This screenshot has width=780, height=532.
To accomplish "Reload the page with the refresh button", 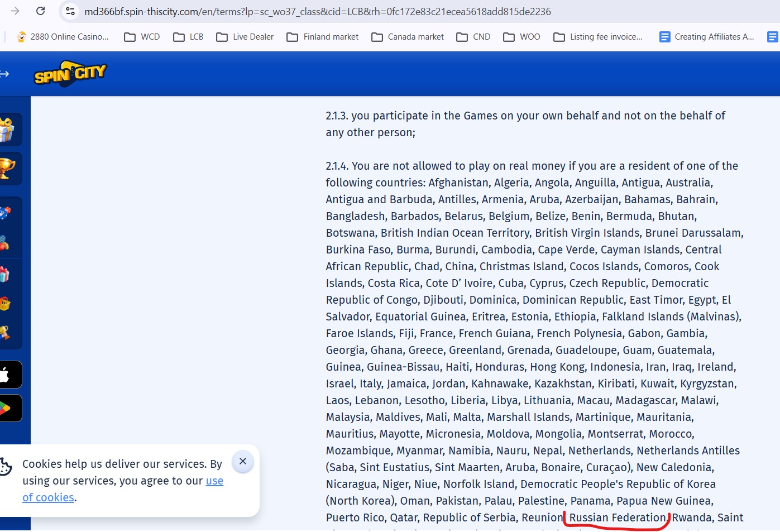I will pos(40,11).
